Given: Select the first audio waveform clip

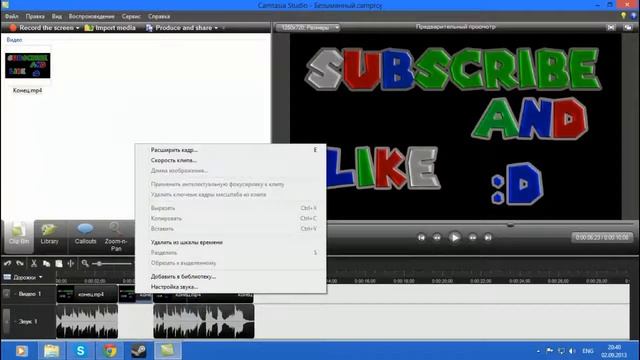Looking at the screenshot, I should (x=87, y=322).
